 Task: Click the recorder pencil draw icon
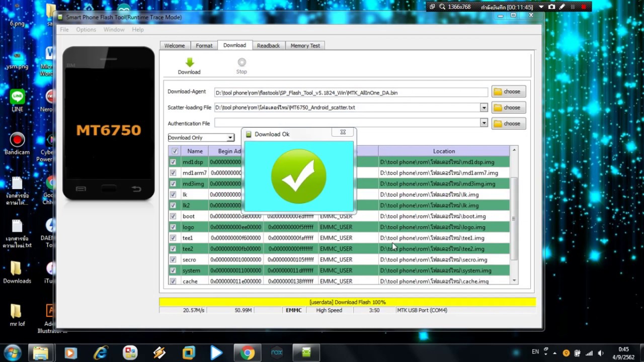pyautogui.click(x=562, y=7)
